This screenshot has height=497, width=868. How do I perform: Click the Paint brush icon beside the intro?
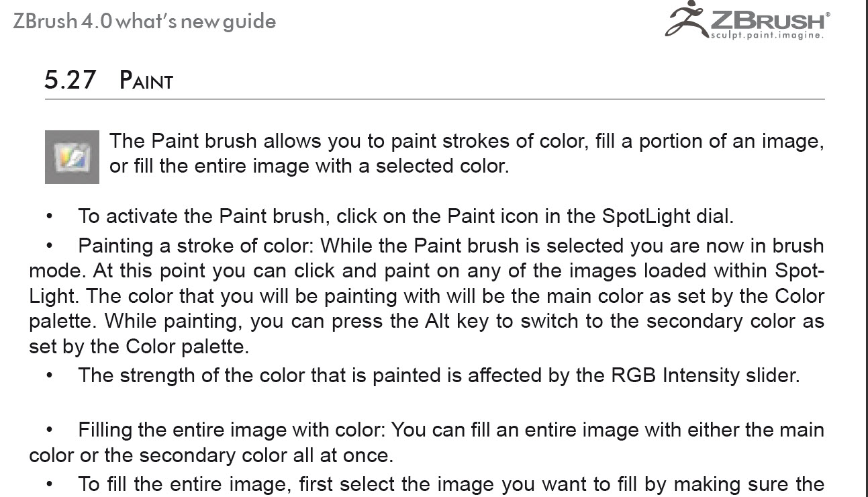click(x=72, y=156)
